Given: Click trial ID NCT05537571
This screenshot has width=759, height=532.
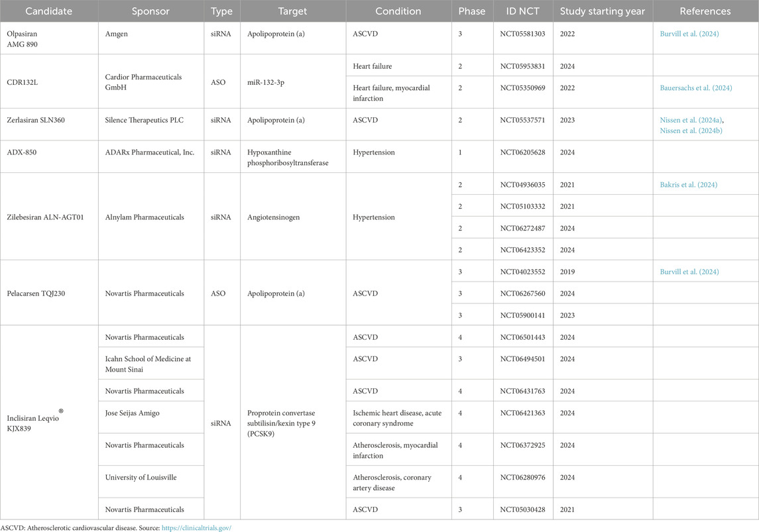Looking at the screenshot, I should (x=523, y=120).
